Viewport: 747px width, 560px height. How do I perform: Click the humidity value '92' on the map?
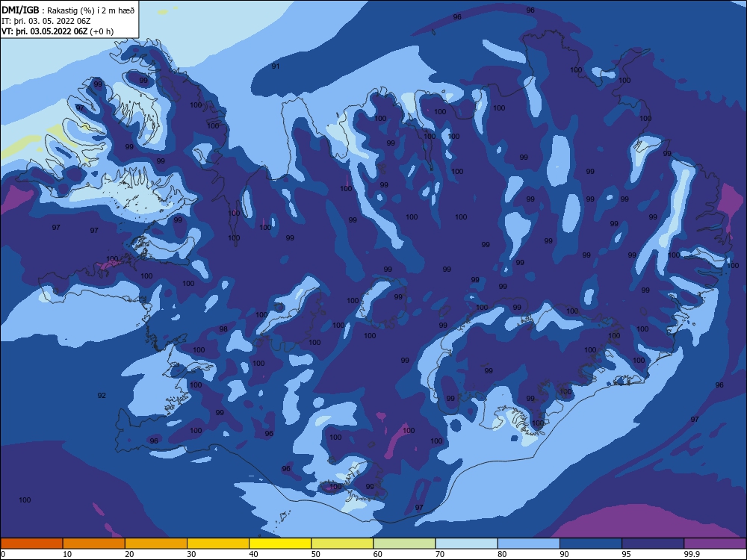[102, 395]
